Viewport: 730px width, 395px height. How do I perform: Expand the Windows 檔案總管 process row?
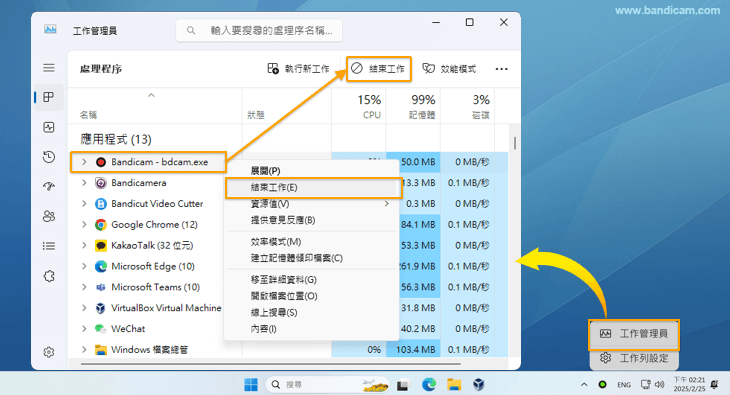pyautogui.click(x=84, y=350)
